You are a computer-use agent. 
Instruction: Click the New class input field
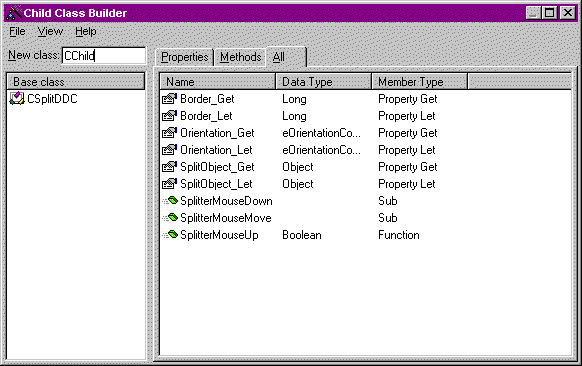tap(104, 56)
